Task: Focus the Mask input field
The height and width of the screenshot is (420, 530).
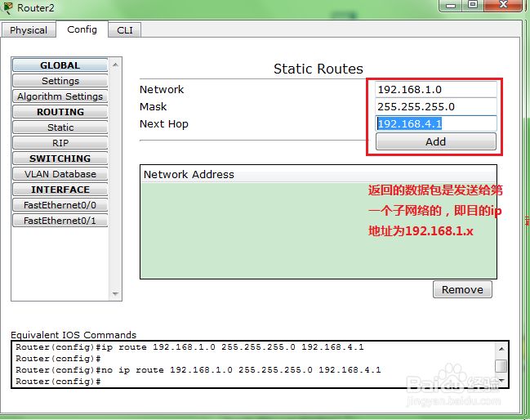Action: (x=436, y=107)
